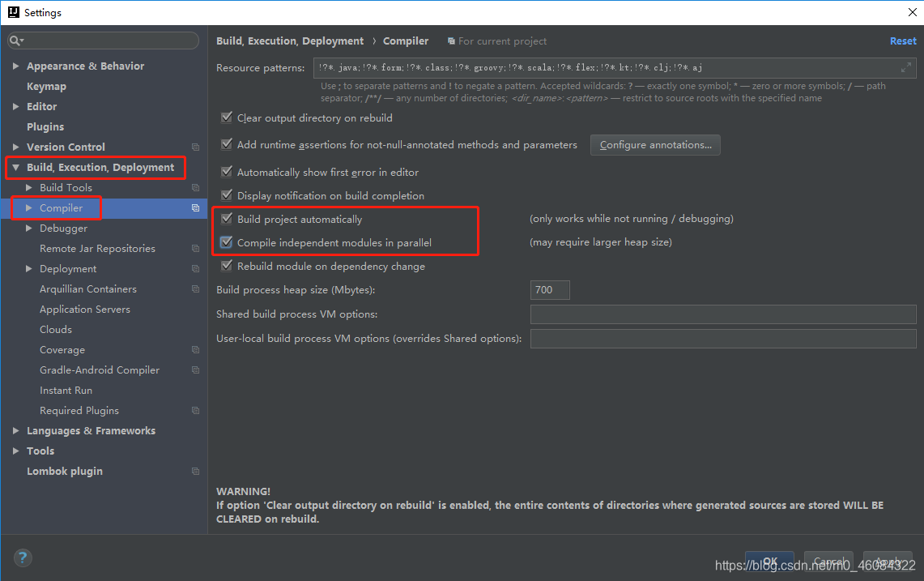Click project-level icon beside Version Control
The image size is (924, 581).
(x=196, y=147)
